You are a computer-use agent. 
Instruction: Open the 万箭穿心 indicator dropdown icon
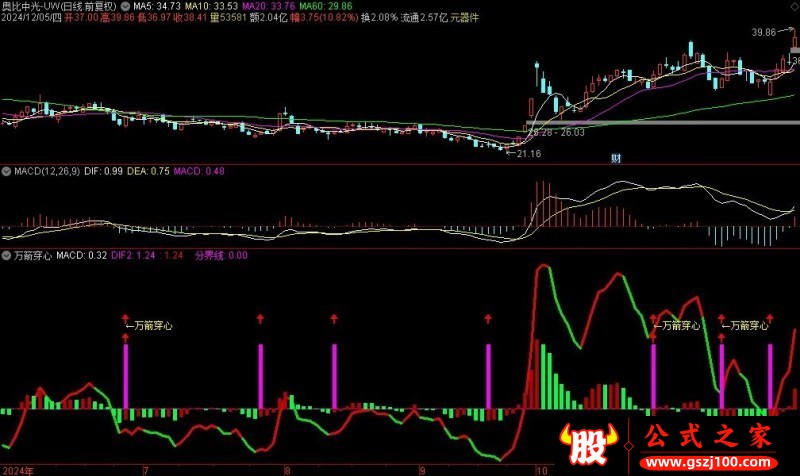(7, 256)
